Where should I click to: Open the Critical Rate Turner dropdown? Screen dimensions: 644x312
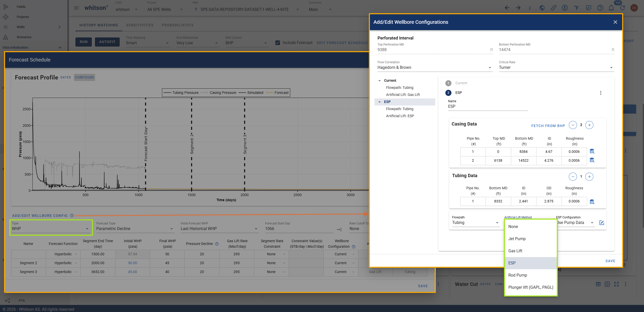556,68
